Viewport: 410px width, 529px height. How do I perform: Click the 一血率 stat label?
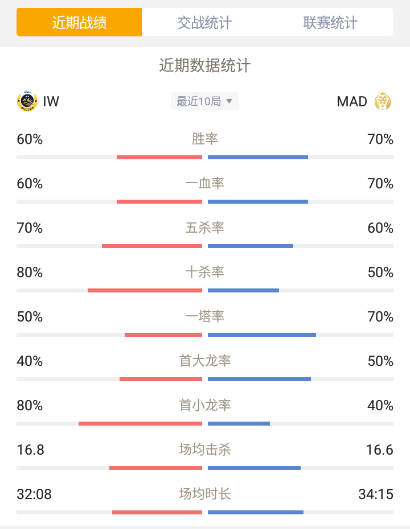tap(205, 183)
